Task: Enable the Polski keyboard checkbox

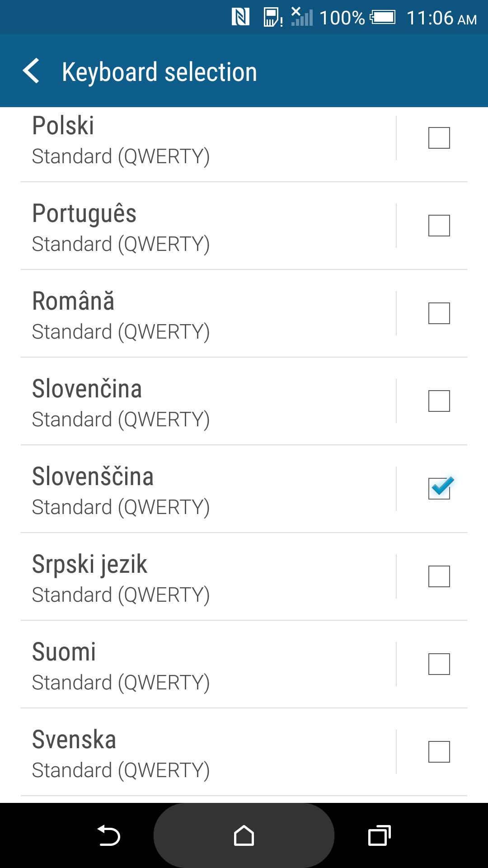Action: coord(439,138)
